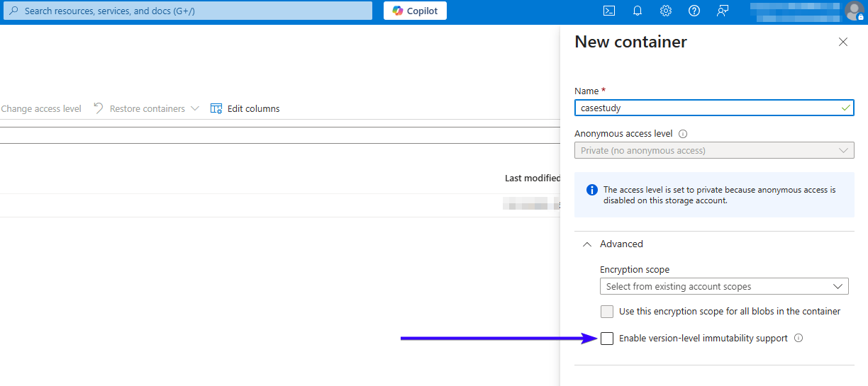868x386 pixels.
Task: Click info icon next to immutability support
Action: pos(799,339)
